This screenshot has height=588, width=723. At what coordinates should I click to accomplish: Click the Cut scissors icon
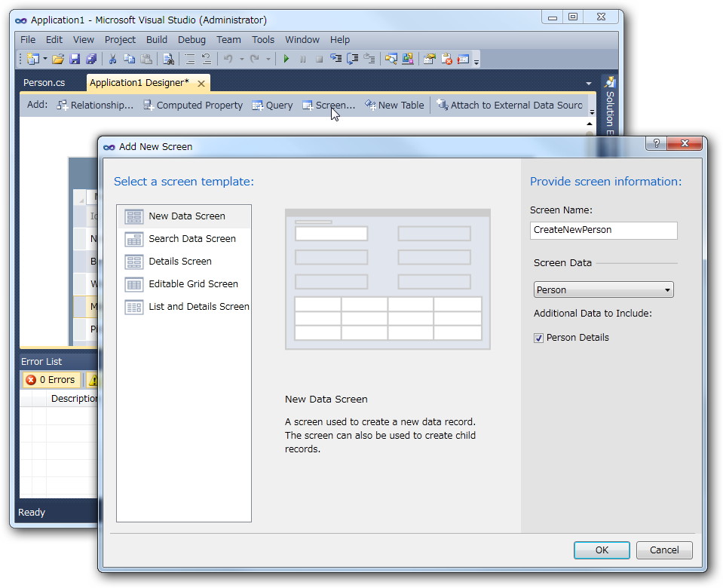pos(112,59)
